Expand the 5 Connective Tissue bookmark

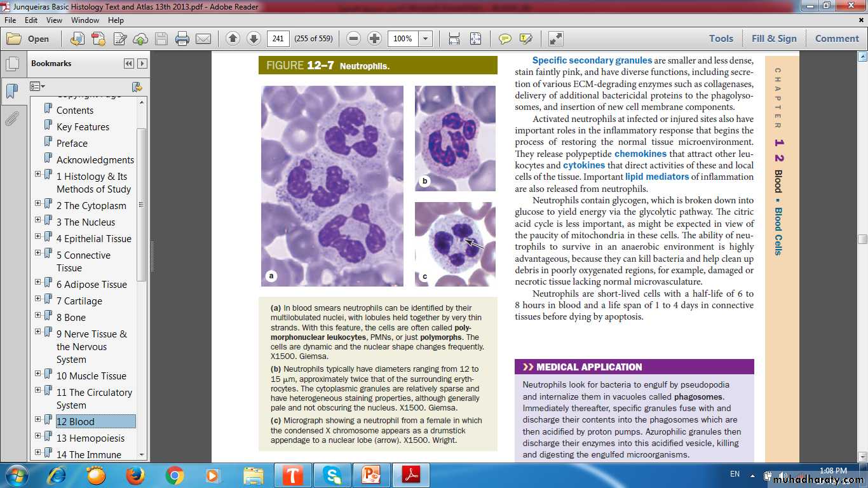[38, 253]
